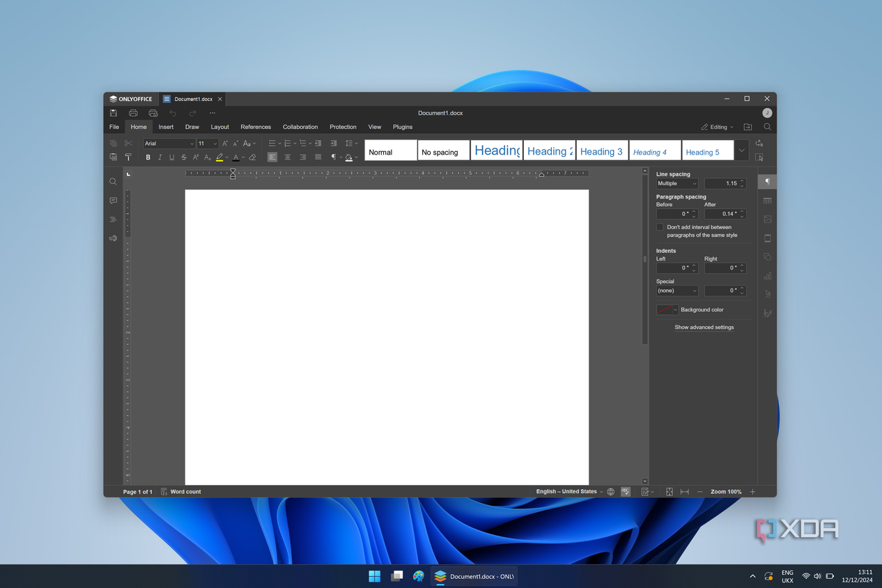Open English – United States language dropdown
The width and height of the screenshot is (882, 588).
(570, 492)
